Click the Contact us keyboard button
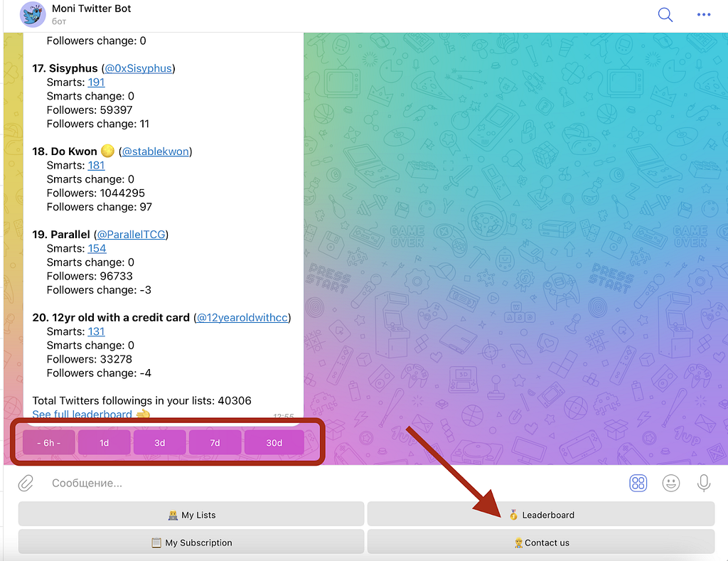 [x=541, y=542]
